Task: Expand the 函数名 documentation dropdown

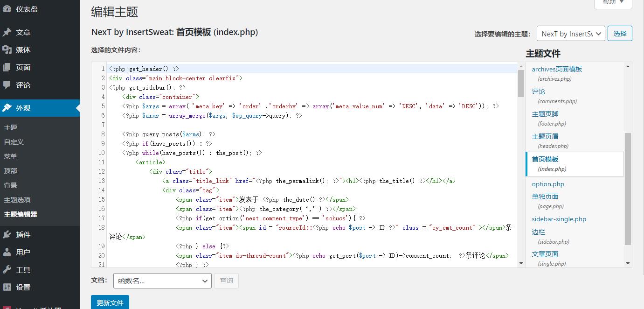Action: 162,281
